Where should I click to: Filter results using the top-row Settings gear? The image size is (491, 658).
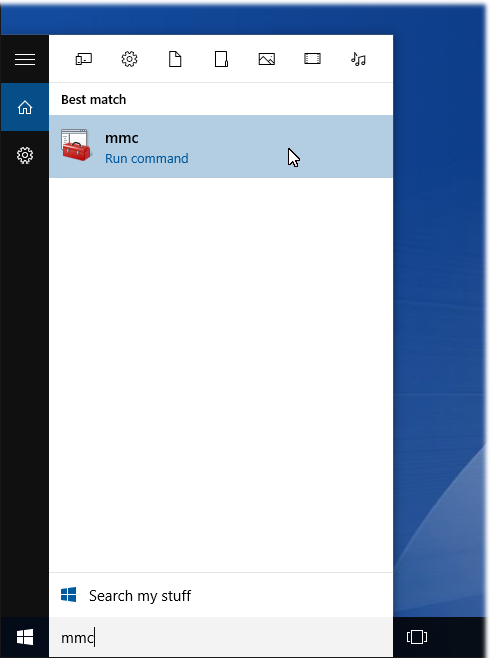pyautogui.click(x=129, y=59)
